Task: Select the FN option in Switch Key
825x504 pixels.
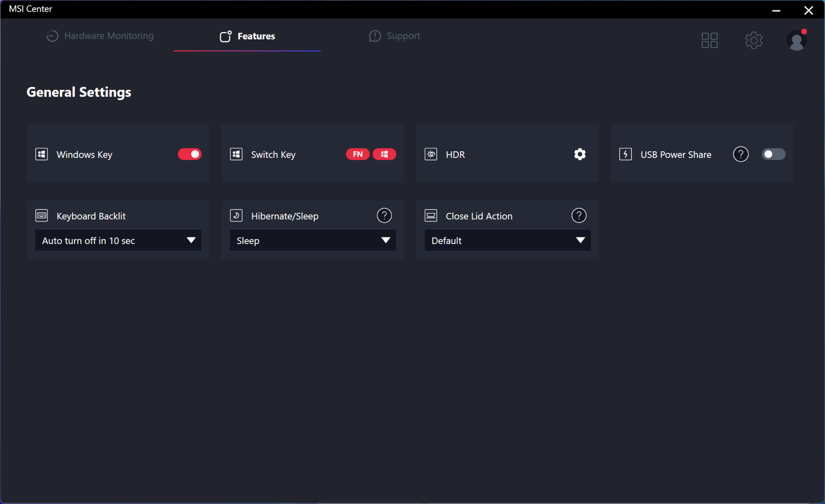Action: [357, 154]
